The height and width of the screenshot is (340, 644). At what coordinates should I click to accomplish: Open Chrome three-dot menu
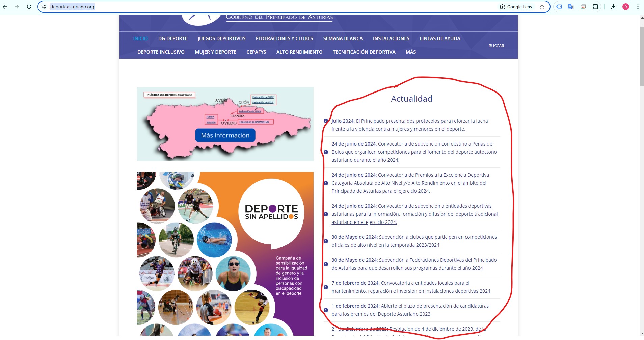(x=638, y=7)
